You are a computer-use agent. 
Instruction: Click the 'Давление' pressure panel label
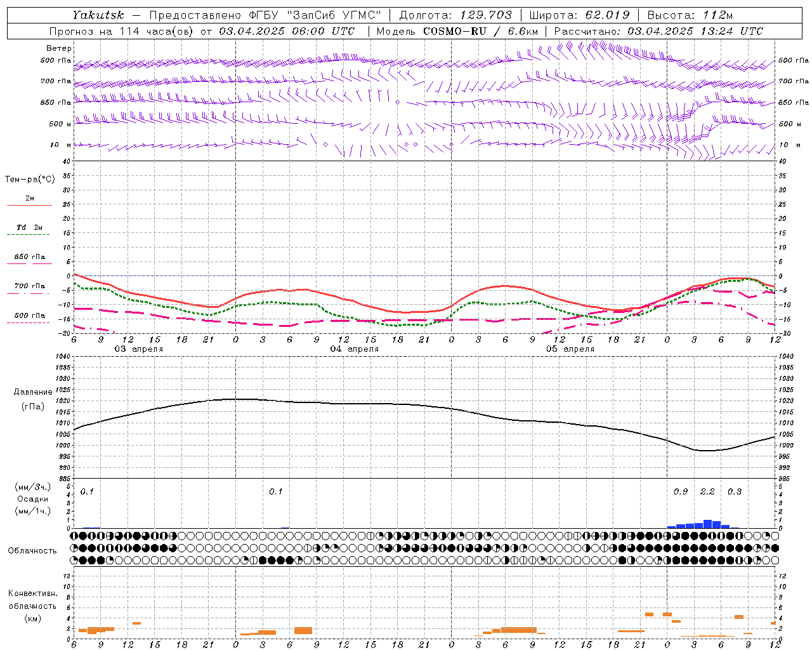33,392
